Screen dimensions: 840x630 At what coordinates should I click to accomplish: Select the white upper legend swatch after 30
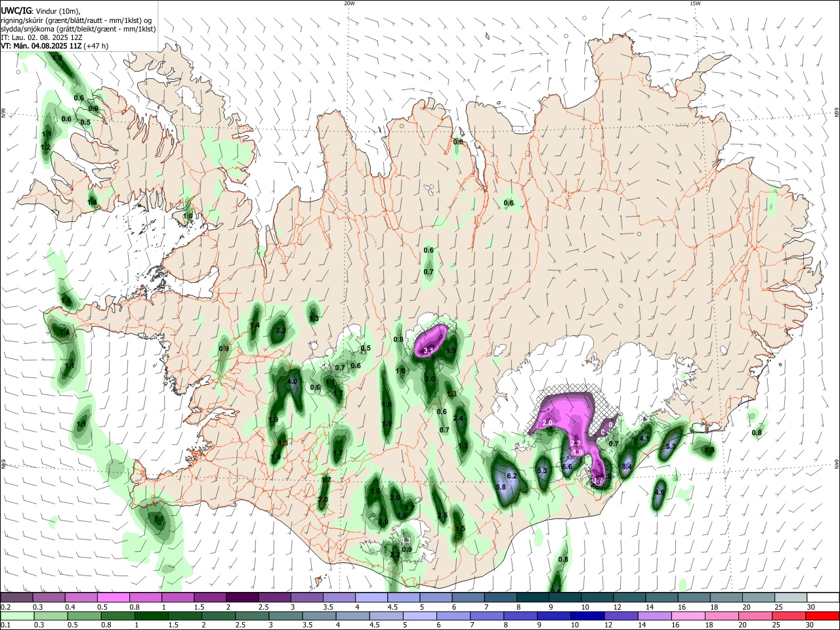pos(822,597)
